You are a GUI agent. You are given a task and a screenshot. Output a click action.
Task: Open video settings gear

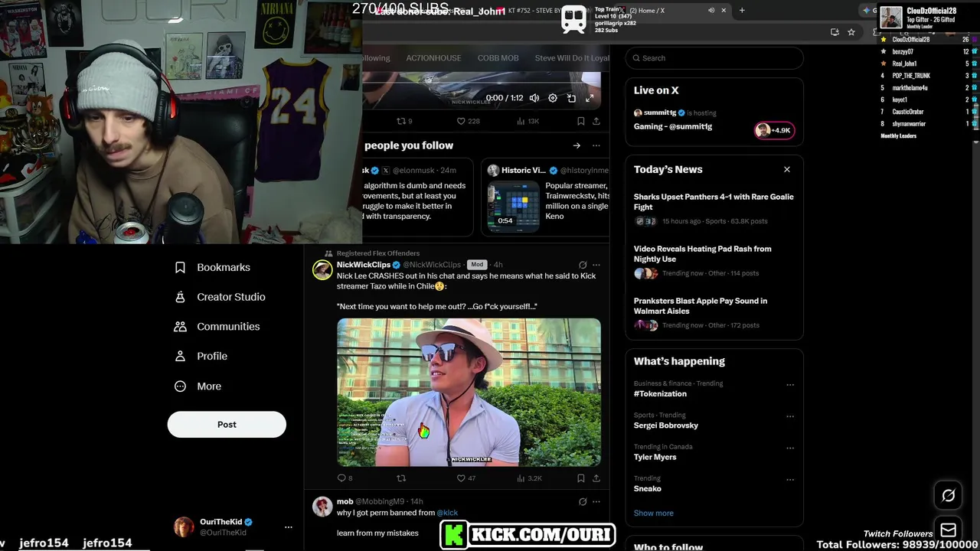click(553, 98)
